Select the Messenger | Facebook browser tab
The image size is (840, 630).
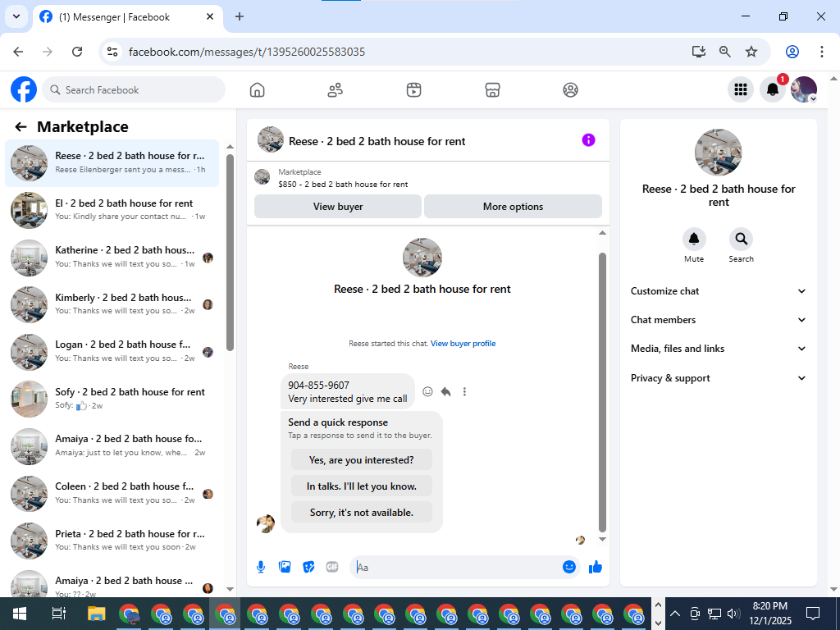129,17
